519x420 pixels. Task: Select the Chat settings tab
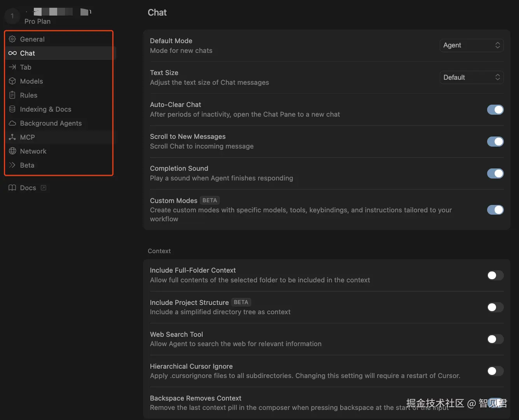(27, 53)
